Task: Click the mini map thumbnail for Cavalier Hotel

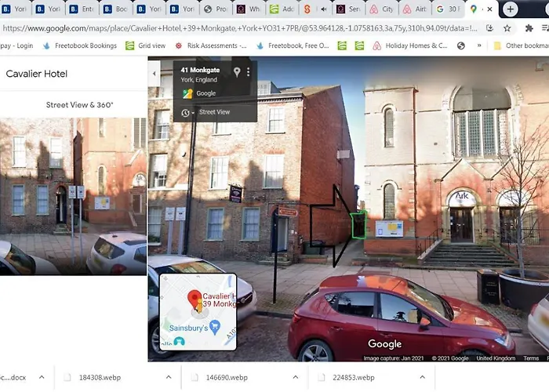Action: [198, 312]
